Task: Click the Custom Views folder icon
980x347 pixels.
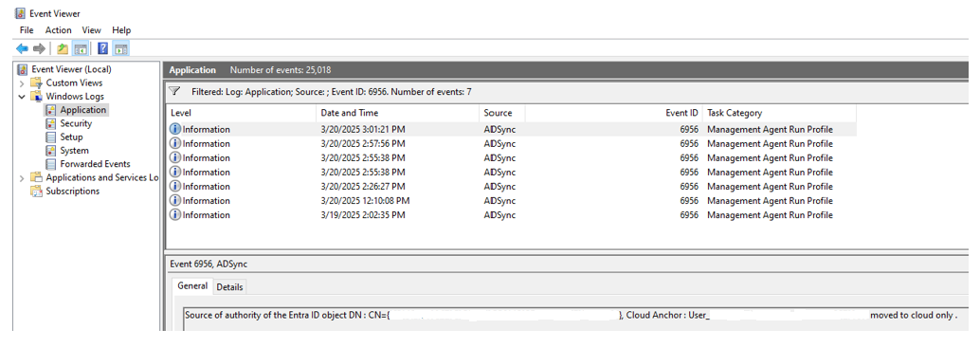Action: click(37, 82)
